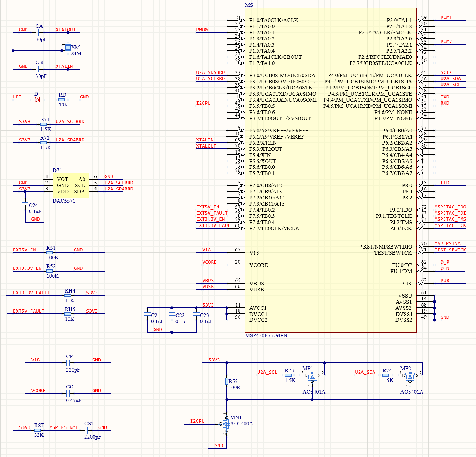Select capacitor CB symbol
The width and height of the screenshot is (476, 457).
[x=37, y=69]
